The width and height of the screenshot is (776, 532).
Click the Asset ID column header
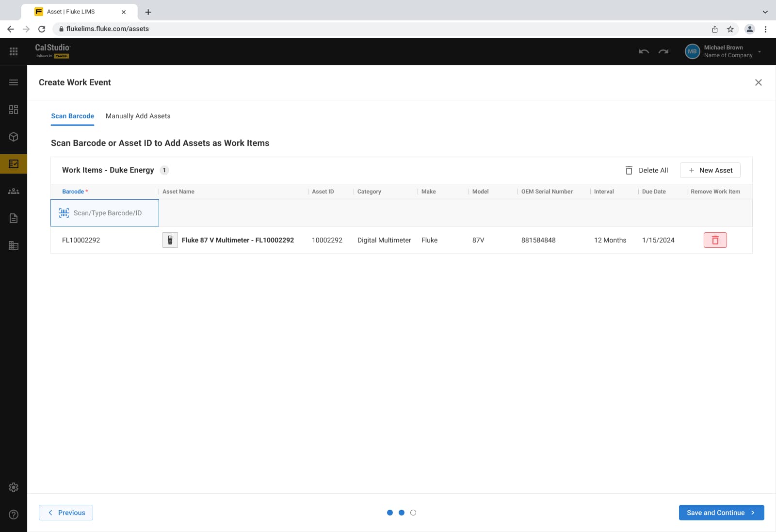323,192
